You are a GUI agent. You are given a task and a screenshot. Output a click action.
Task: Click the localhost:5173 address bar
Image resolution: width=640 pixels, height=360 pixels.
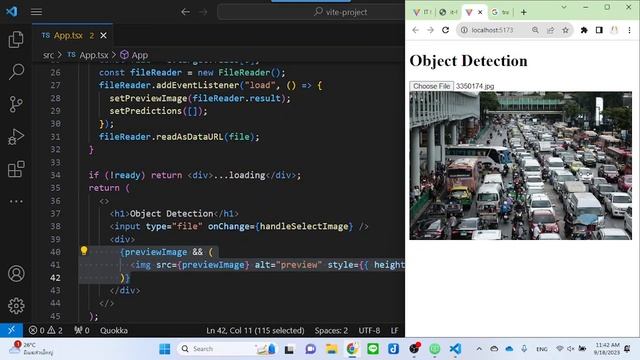click(492, 30)
